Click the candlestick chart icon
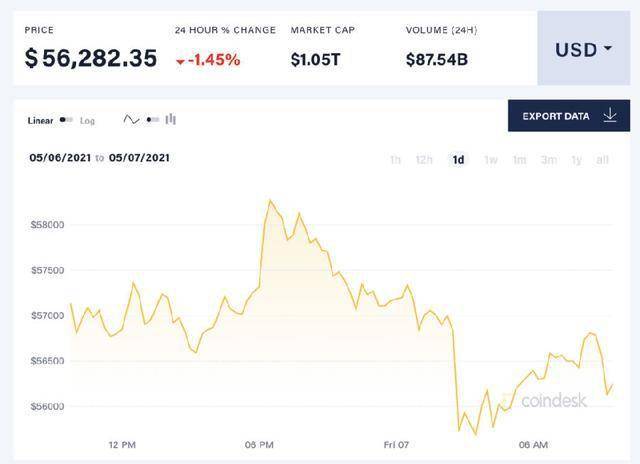640x464 pixels. [x=171, y=120]
